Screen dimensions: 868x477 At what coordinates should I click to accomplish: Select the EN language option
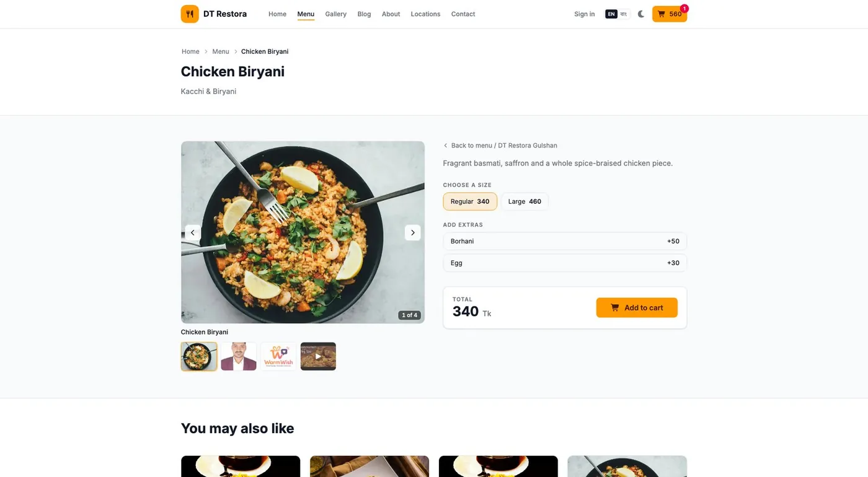click(x=611, y=14)
